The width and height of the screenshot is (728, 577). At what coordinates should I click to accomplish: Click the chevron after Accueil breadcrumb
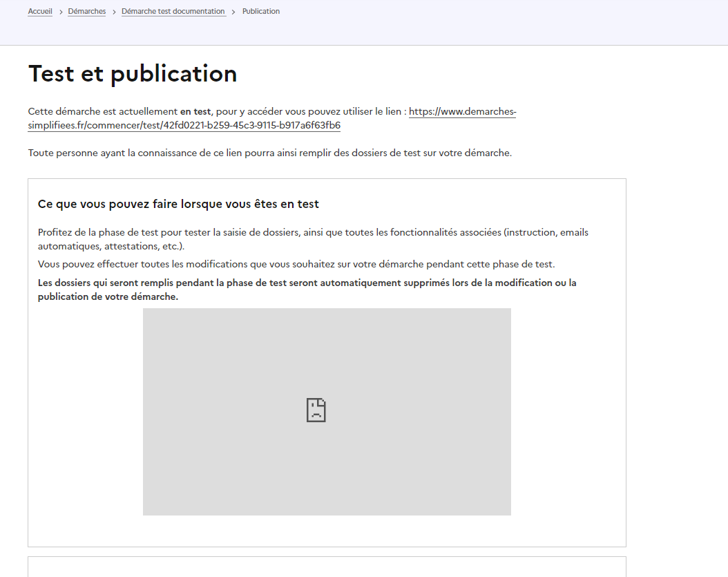pyautogui.click(x=61, y=12)
